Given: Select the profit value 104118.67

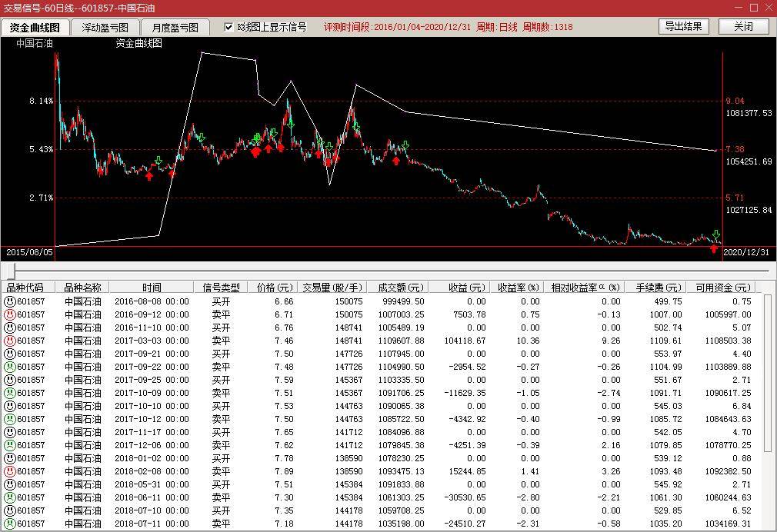Looking at the screenshot, I should pos(465,341).
